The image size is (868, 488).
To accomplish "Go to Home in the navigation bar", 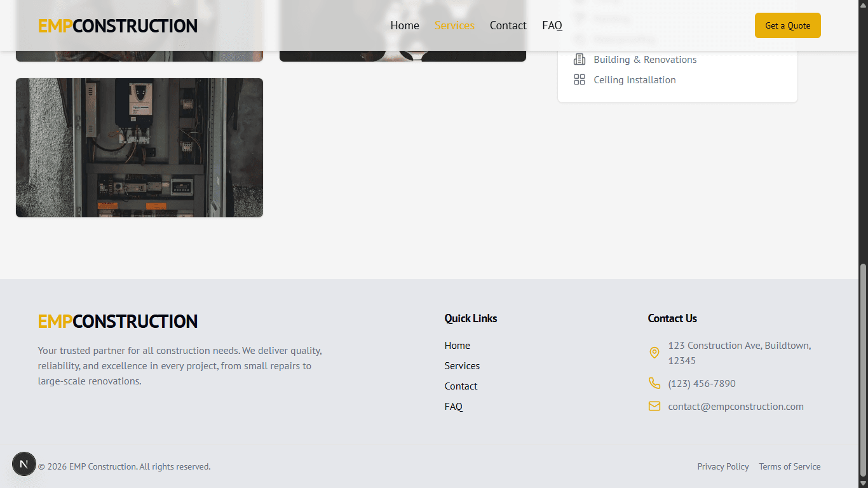I will point(405,25).
